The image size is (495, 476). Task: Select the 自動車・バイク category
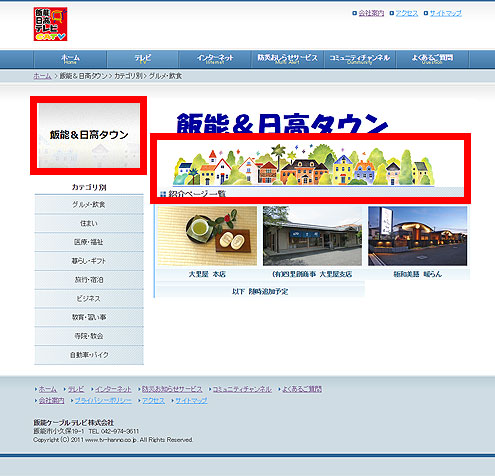tap(89, 355)
